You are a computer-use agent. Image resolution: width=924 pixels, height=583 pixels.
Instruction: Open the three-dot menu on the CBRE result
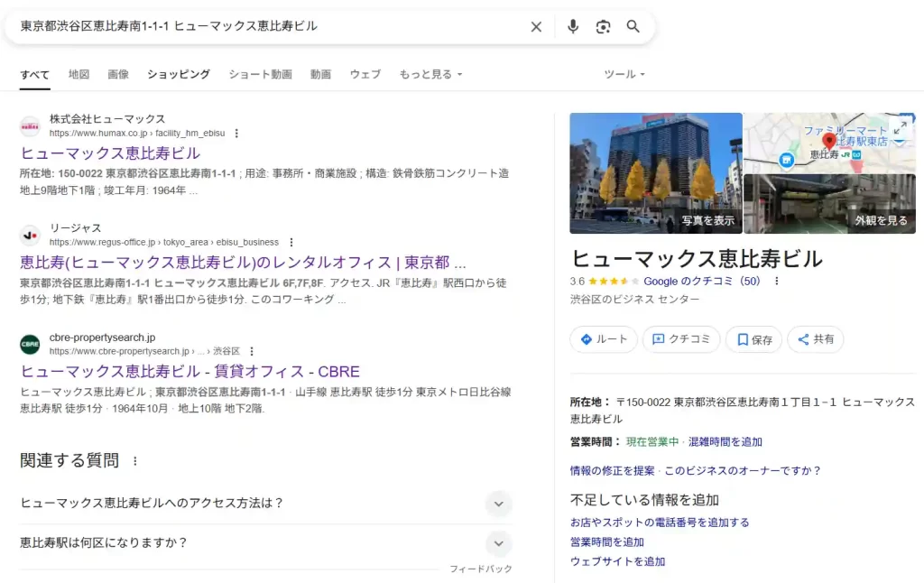[x=252, y=349]
